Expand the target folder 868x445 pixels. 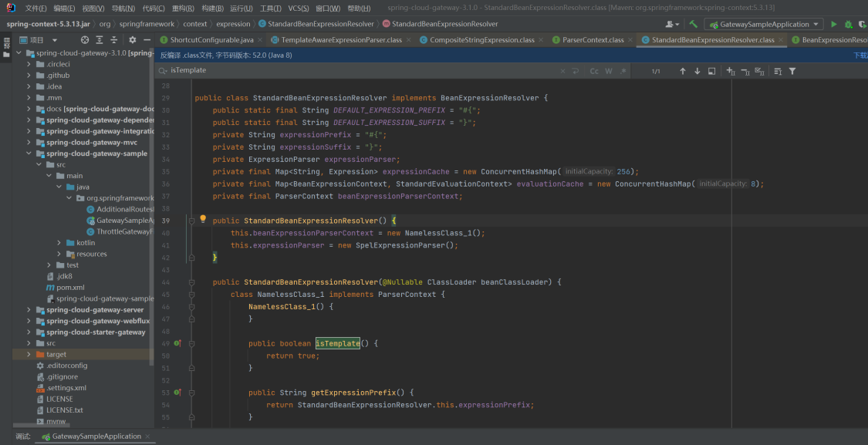click(29, 354)
